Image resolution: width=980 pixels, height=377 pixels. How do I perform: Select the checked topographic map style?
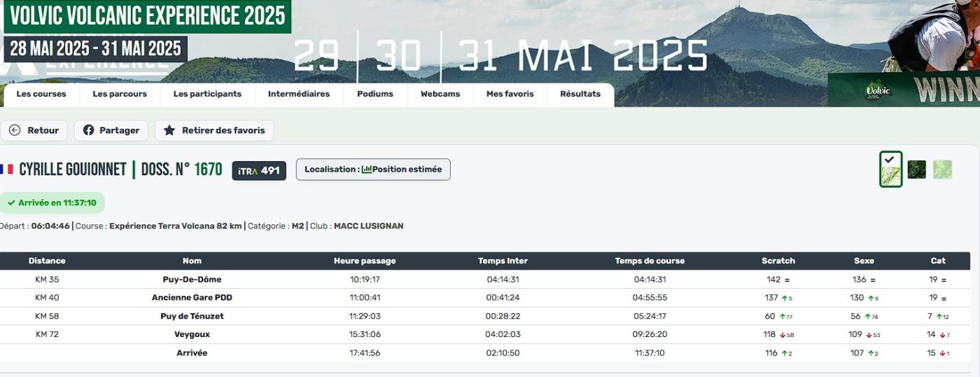tap(890, 170)
